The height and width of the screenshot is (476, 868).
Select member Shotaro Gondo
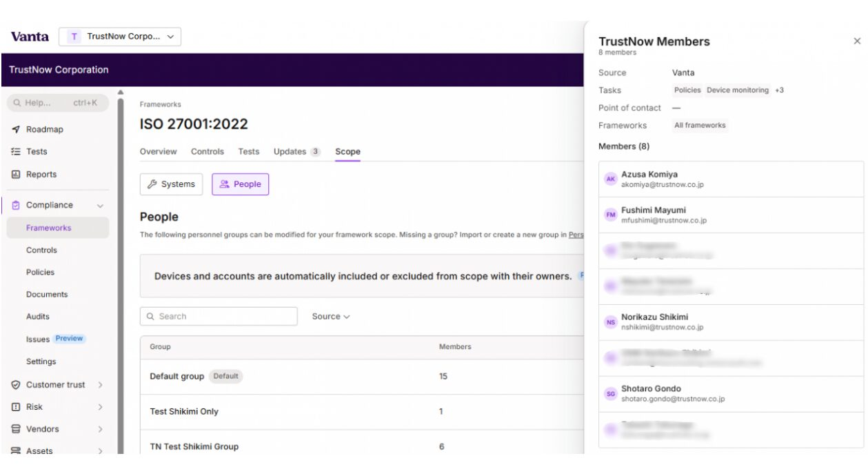tap(731, 394)
